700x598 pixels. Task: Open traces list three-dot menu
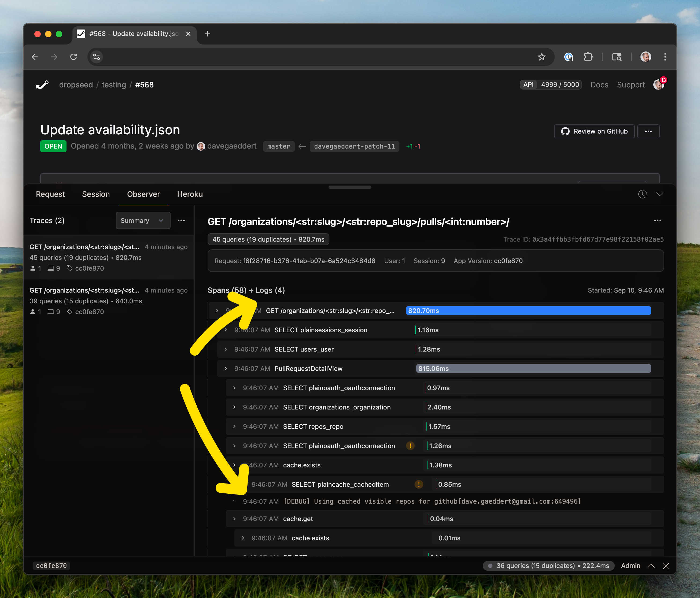tap(181, 221)
